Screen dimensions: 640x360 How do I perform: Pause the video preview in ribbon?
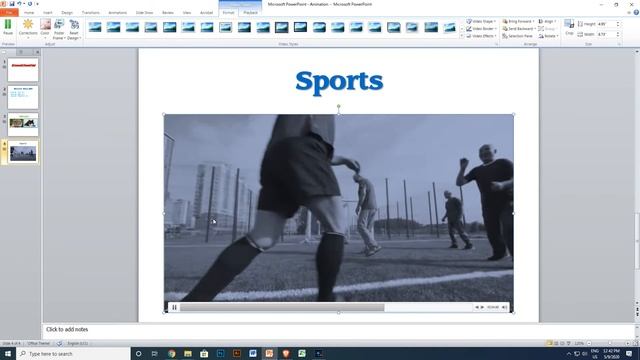[x=8, y=28]
